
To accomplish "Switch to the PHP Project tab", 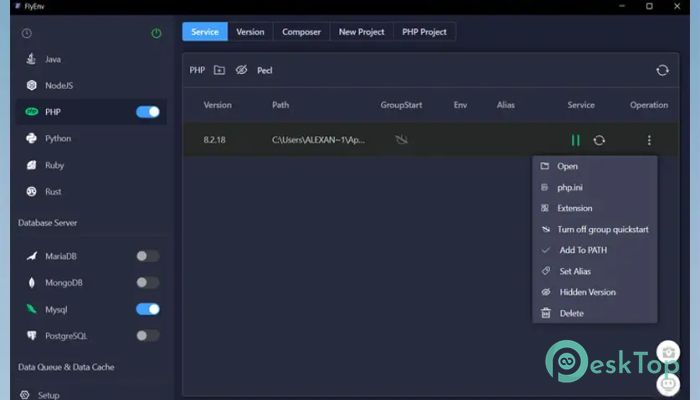I will pyautogui.click(x=424, y=32).
